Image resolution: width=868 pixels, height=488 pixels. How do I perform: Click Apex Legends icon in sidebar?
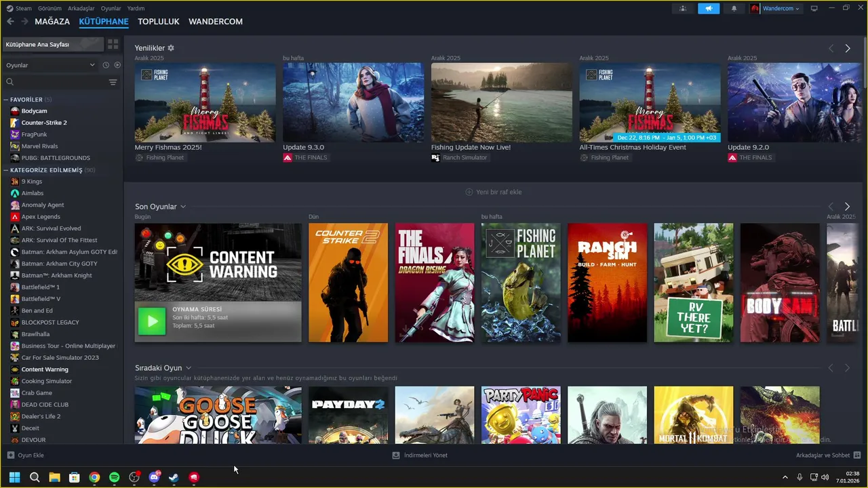click(x=15, y=217)
